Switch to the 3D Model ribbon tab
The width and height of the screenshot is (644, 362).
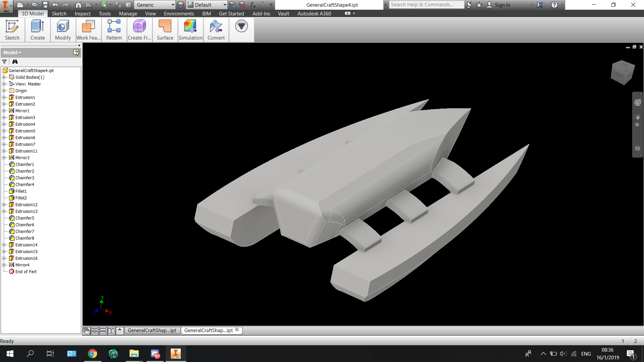point(33,13)
